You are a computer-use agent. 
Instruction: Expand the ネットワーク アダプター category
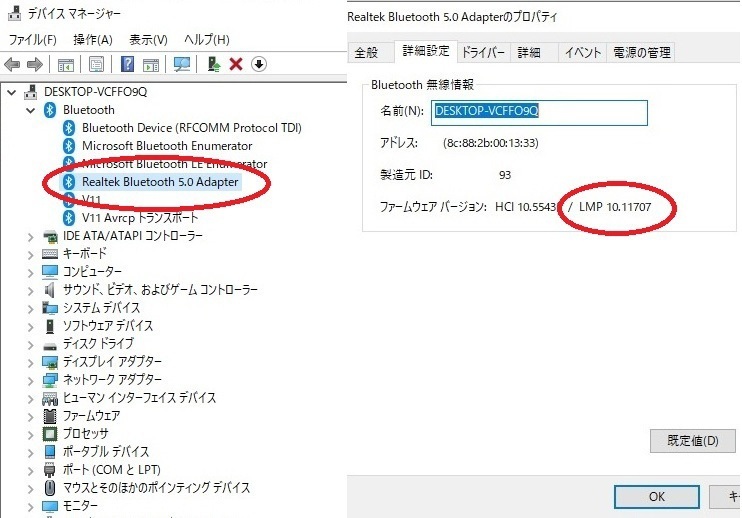click(x=31, y=380)
